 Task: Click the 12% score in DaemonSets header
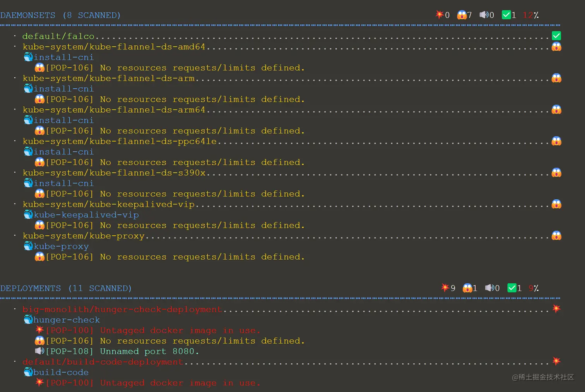(530, 15)
